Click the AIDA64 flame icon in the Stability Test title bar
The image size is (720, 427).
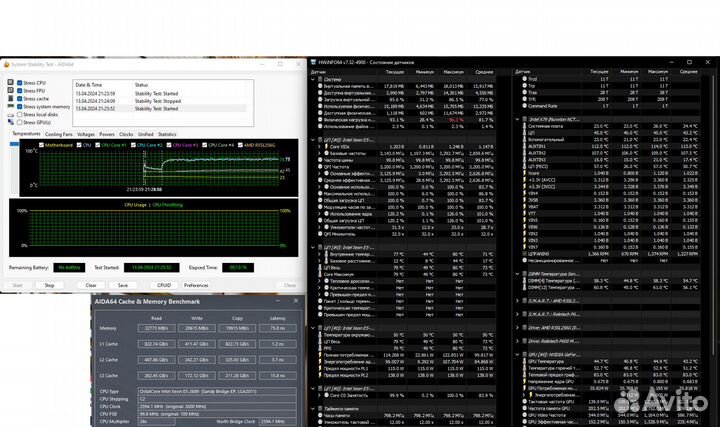click(x=6, y=64)
